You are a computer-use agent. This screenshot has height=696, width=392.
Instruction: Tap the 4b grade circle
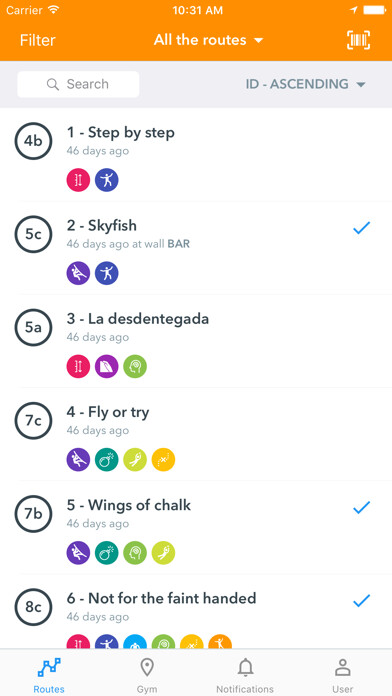point(33,141)
